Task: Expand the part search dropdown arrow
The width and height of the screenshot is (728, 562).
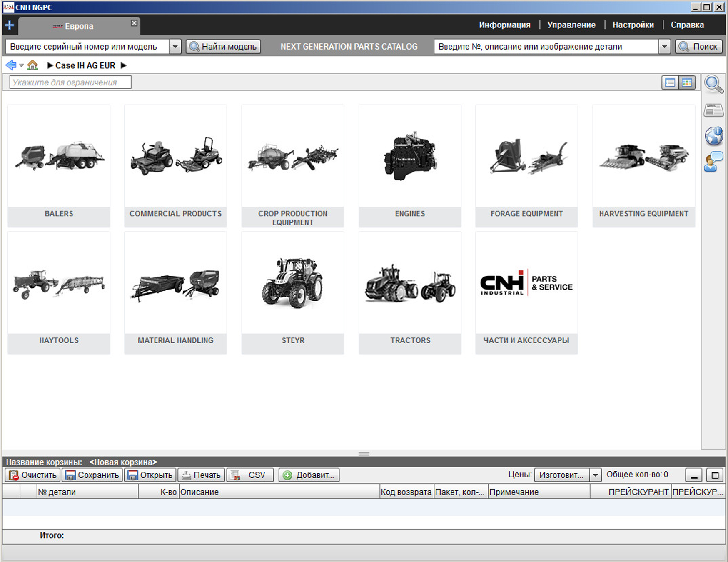Action: pyautogui.click(x=664, y=47)
